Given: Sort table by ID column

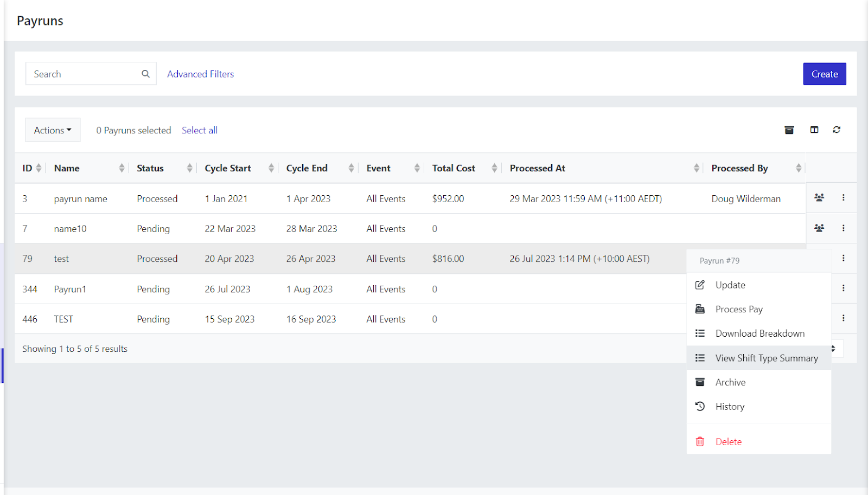Looking at the screenshot, I should point(39,169).
